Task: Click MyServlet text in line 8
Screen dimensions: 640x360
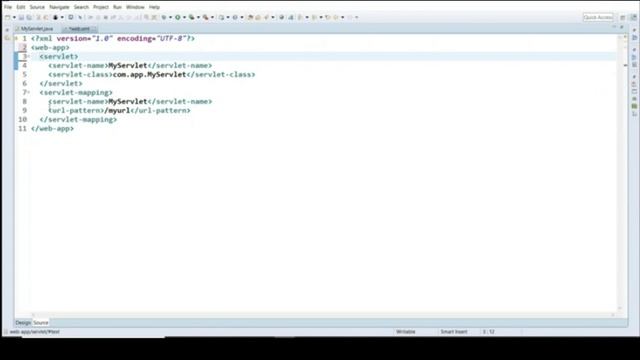Action: 128,101
